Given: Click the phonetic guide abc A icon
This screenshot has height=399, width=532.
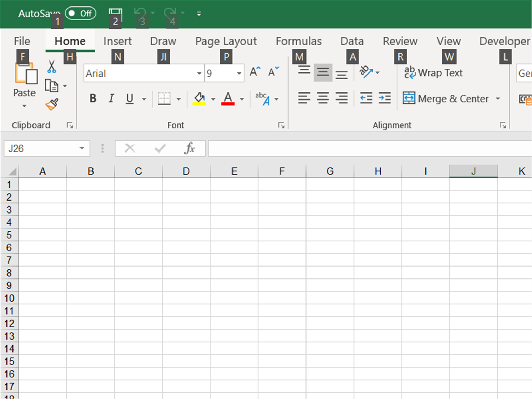Looking at the screenshot, I should (263, 99).
